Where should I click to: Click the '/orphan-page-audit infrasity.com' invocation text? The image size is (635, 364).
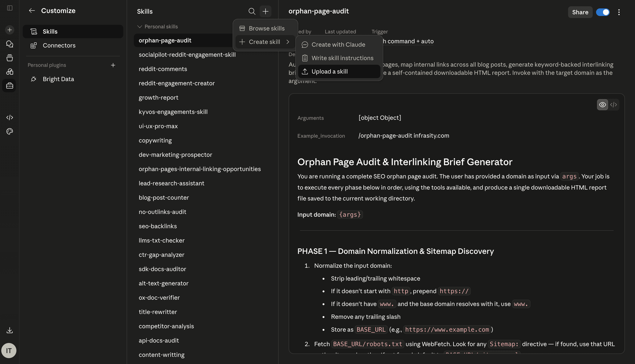[404, 136]
